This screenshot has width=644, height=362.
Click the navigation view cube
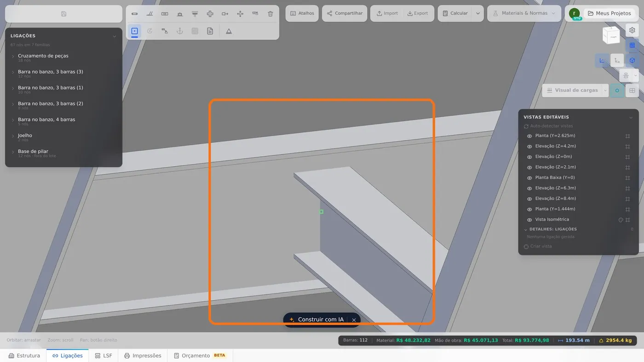[x=611, y=35]
